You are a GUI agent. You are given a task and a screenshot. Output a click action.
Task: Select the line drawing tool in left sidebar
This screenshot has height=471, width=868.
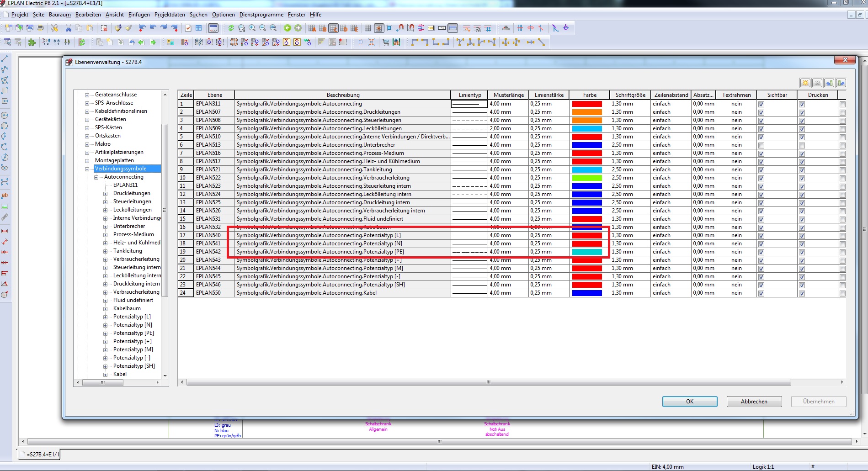(5, 59)
